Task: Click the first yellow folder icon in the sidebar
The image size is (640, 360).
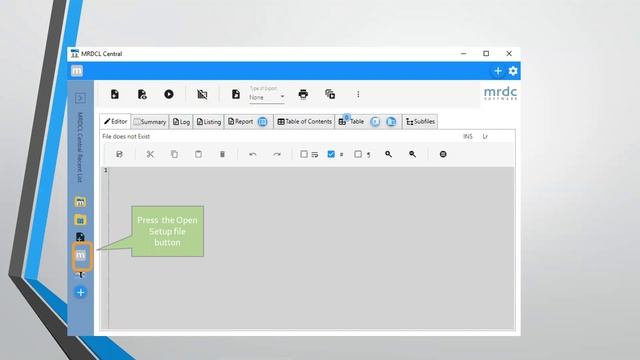Action: 80,202
